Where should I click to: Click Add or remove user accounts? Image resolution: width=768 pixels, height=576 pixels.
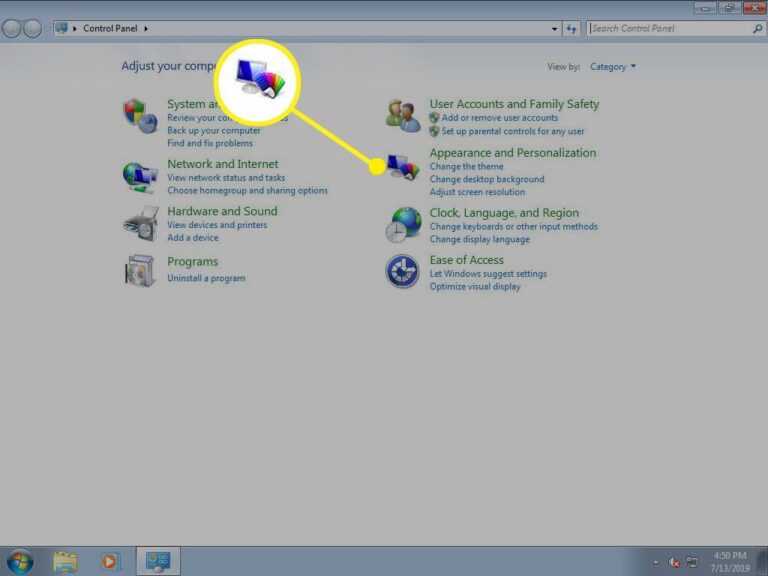click(x=500, y=118)
